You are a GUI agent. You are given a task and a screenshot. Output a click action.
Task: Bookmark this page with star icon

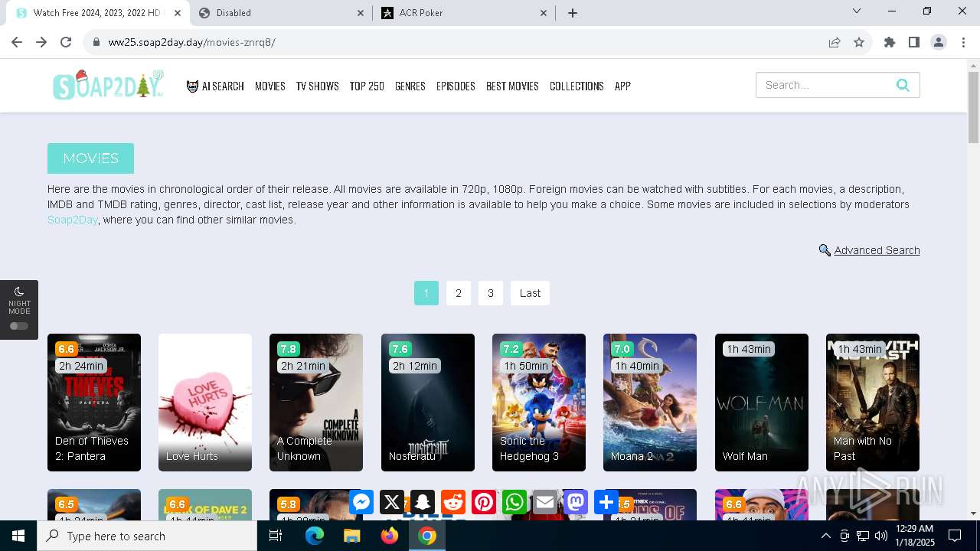click(859, 42)
